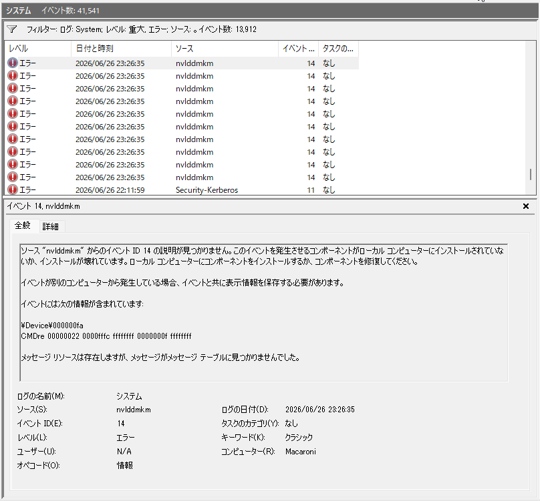Click the filter summary text with イベント数: 13,912

pyautogui.click(x=142, y=29)
